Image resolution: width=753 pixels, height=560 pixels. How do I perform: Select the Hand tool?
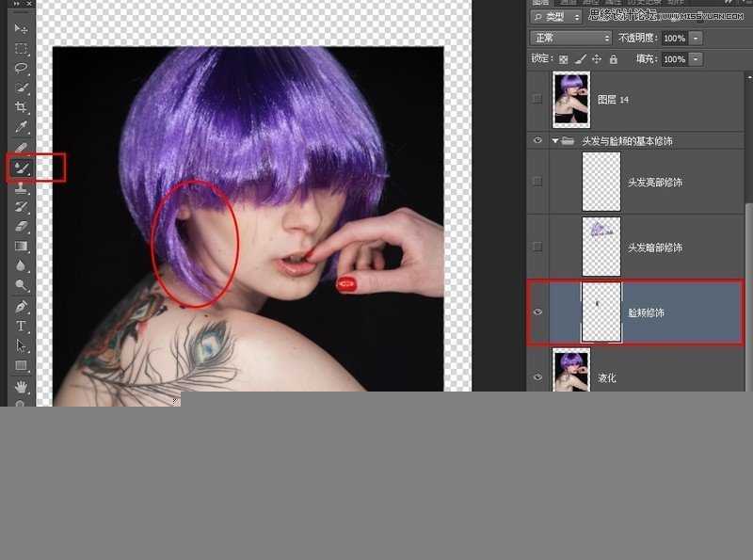click(x=21, y=386)
